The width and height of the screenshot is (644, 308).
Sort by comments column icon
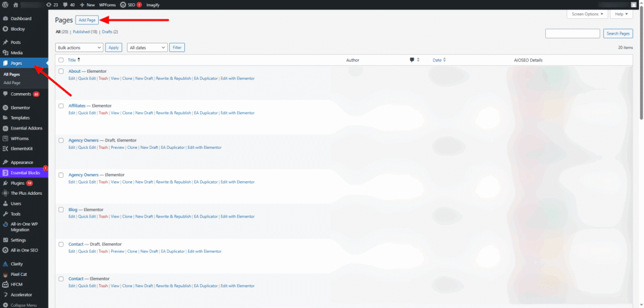point(414,60)
